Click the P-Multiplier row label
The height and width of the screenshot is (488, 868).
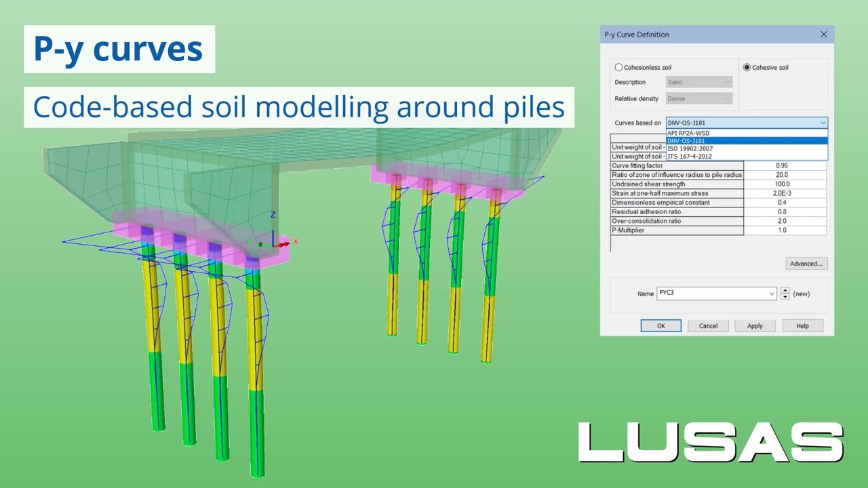677,230
